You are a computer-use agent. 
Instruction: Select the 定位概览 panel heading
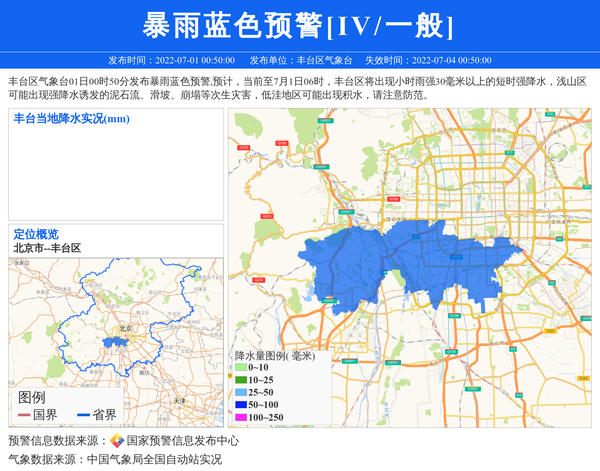pyautogui.click(x=35, y=234)
